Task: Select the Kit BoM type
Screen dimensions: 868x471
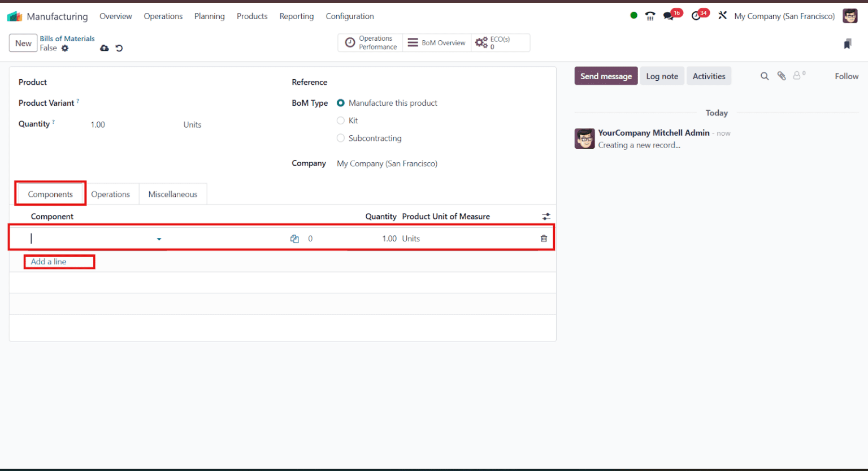Action: [x=341, y=120]
